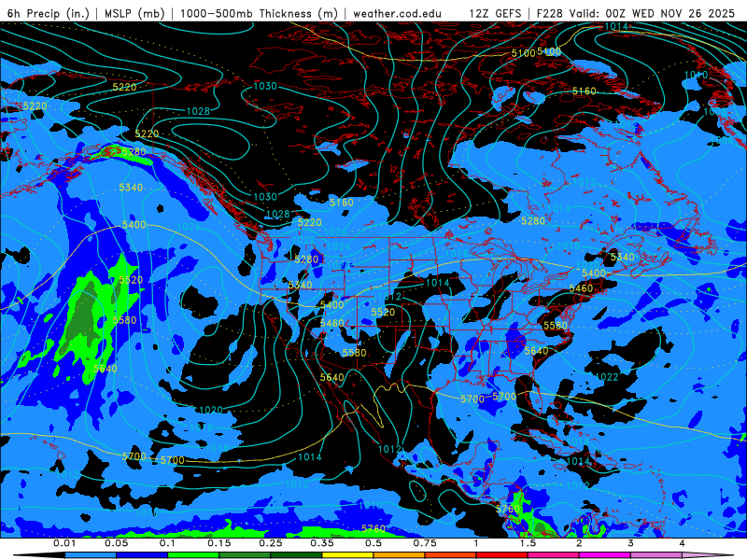Select the red 1-inch legend swatch
The height and width of the screenshot is (560, 747).
click(x=502, y=555)
